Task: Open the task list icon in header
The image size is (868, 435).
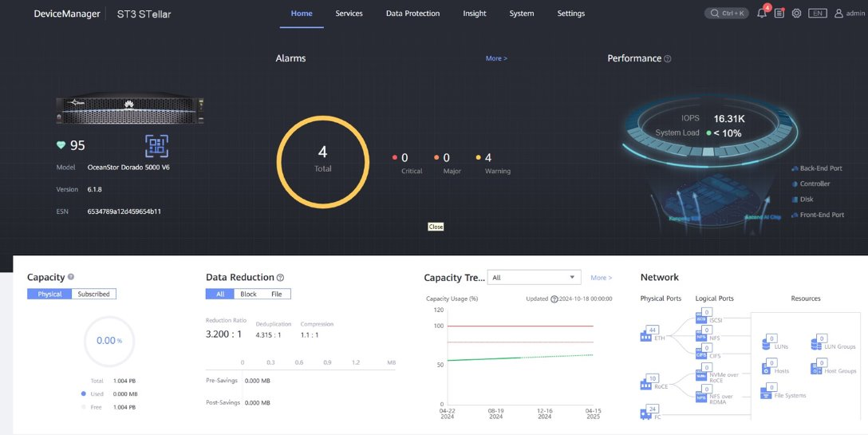Action: pos(779,14)
